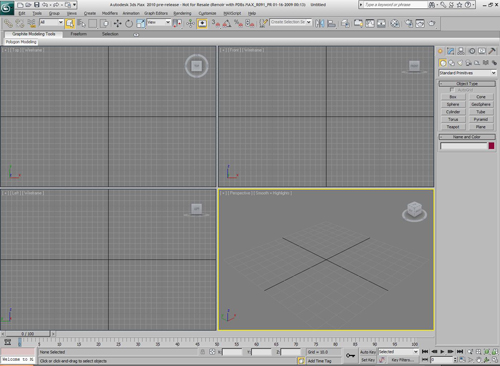500x366 pixels.
Task: Open the 3ds Max application button
Action: tap(6, 8)
